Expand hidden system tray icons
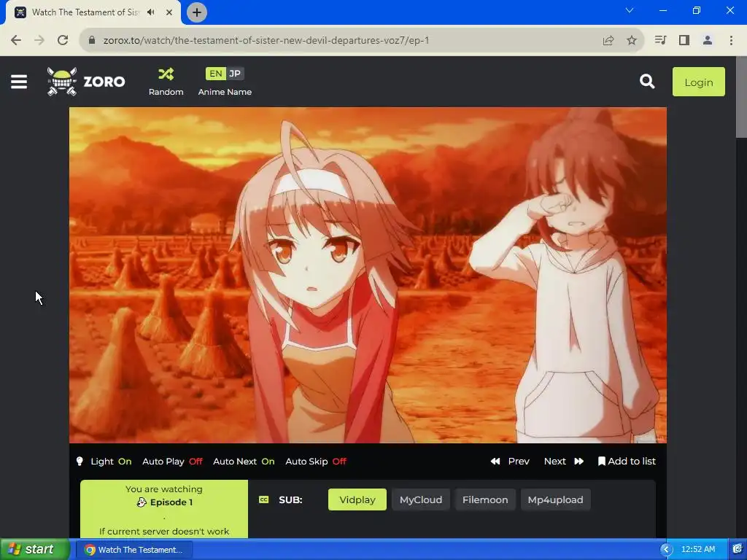Image resolution: width=747 pixels, height=560 pixels. (x=666, y=550)
